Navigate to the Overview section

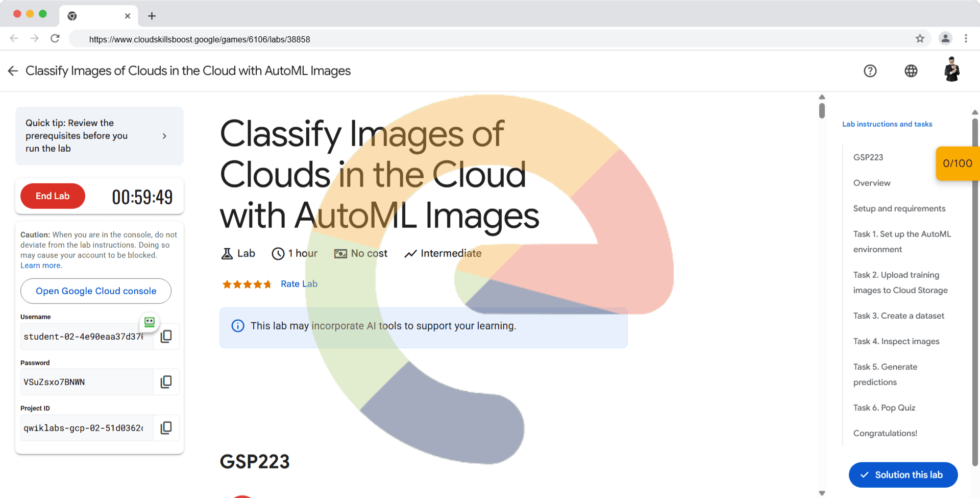click(x=872, y=183)
